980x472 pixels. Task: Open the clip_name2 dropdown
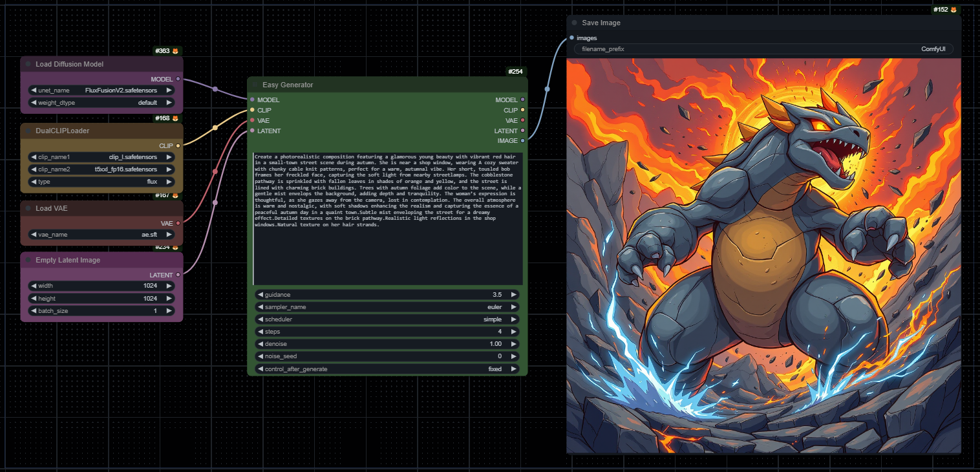(101, 169)
